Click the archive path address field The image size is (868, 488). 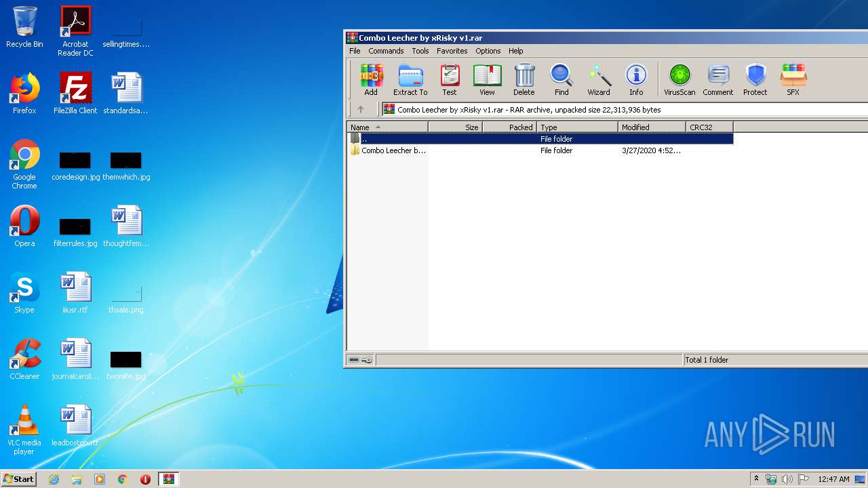625,109
